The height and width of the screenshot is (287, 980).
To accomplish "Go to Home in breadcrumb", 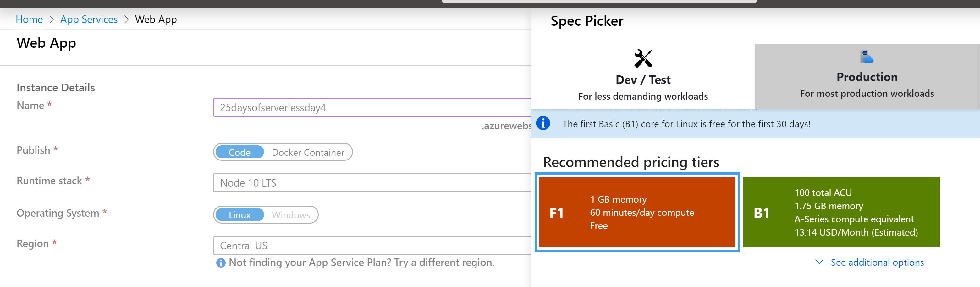I will [x=29, y=19].
